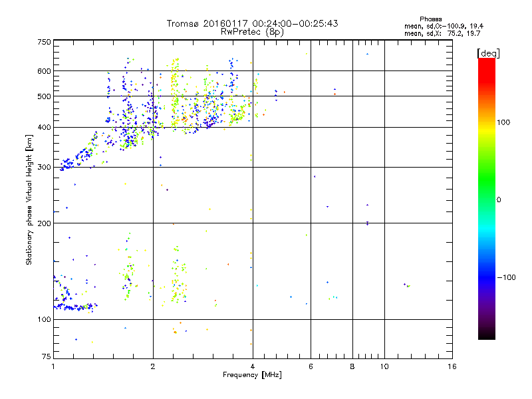Screen dimensions: 532x399
Task: Click the plot title "Tromsø 20160117 00:24:00-00:25:43"
Action: [x=253, y=23]
